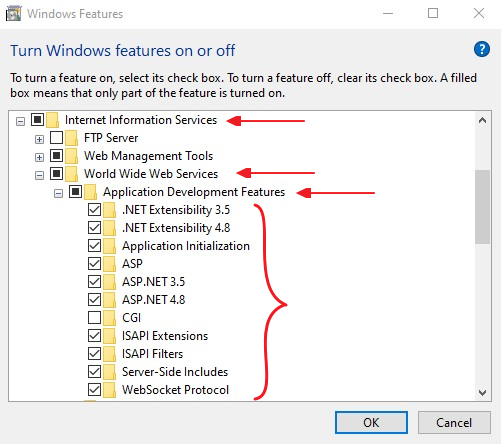The height and width of the screenshot is (444, 501).
Task: Maximize the Windows Features window
Action: pos(433,13)
